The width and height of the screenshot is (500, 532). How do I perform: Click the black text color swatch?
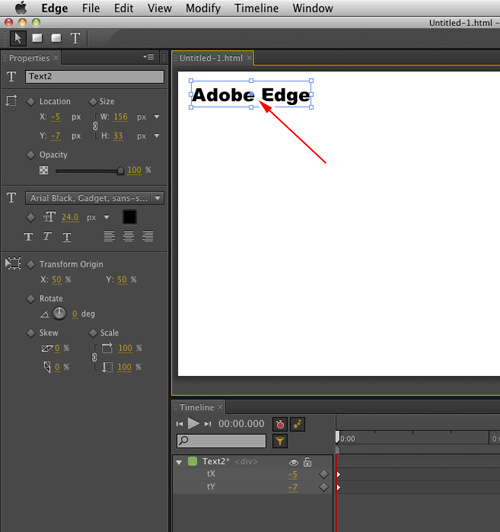[130, 217]
